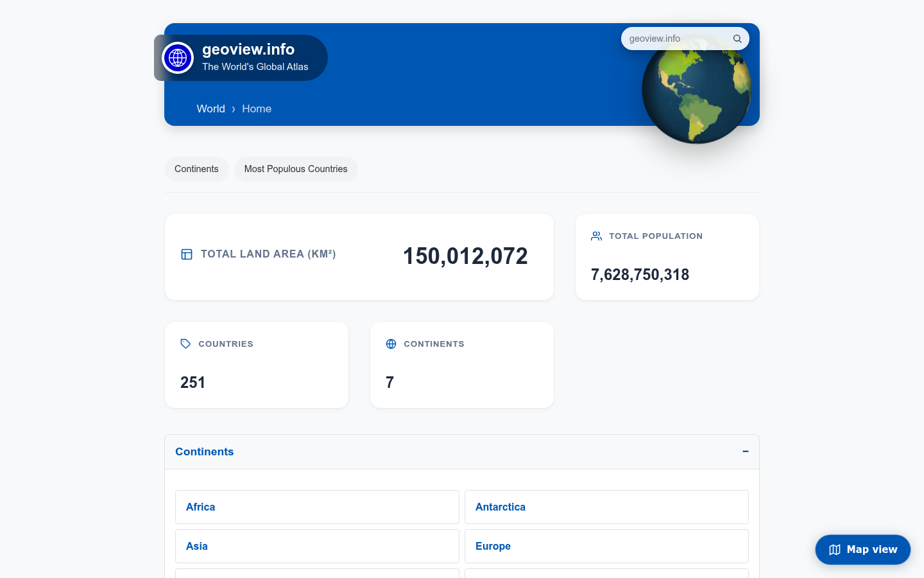Click the geoview.info site title

coord(248,49)
